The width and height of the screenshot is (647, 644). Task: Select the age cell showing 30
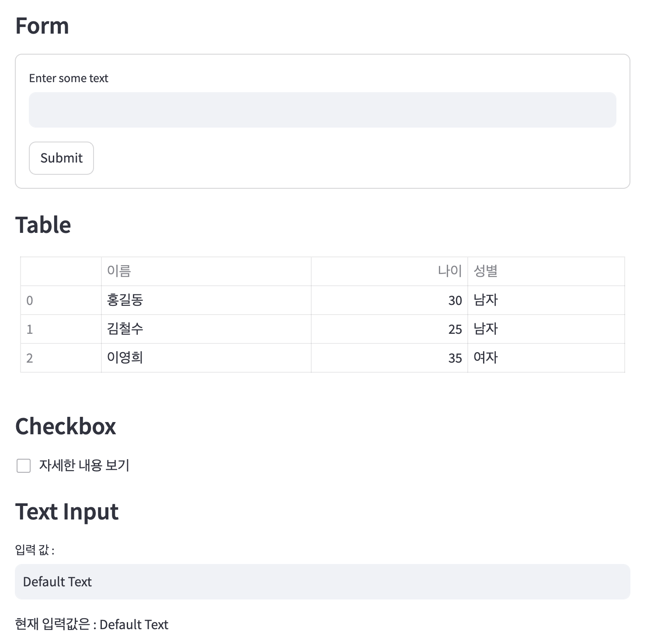(390, 300)
